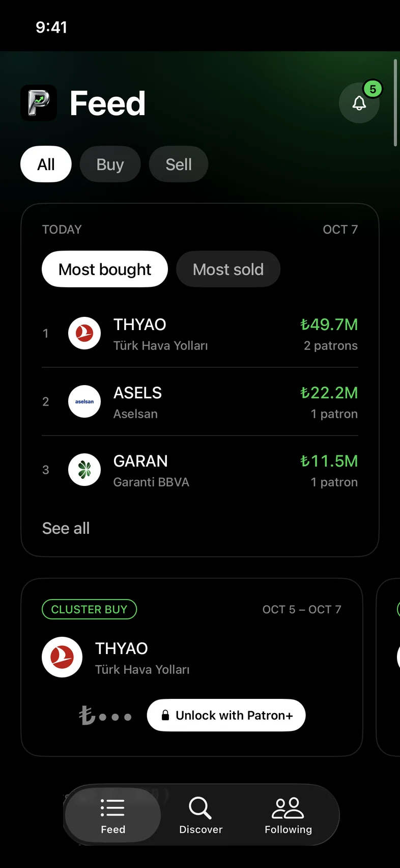This screenshot has height=868, width=400.
Task: Tap the Garanti BBVA clover logo
Action: pyautogui.click(x=84, y=470)
